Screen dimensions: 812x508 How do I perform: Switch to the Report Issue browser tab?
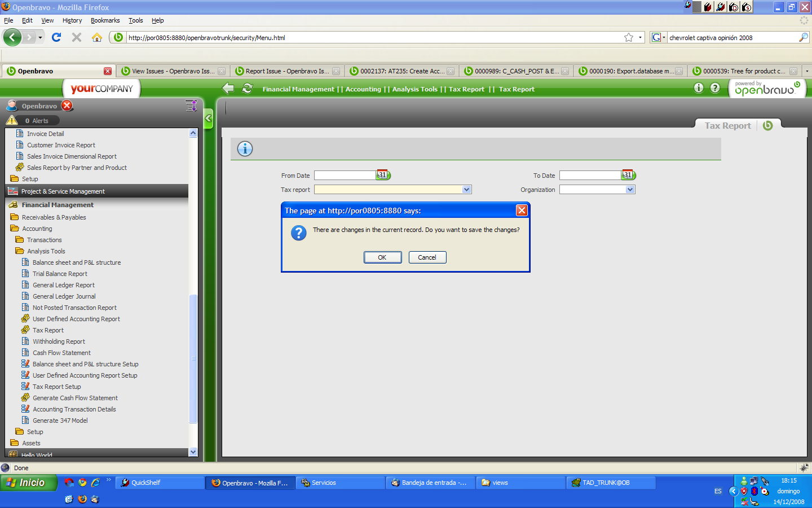(287, 71)
